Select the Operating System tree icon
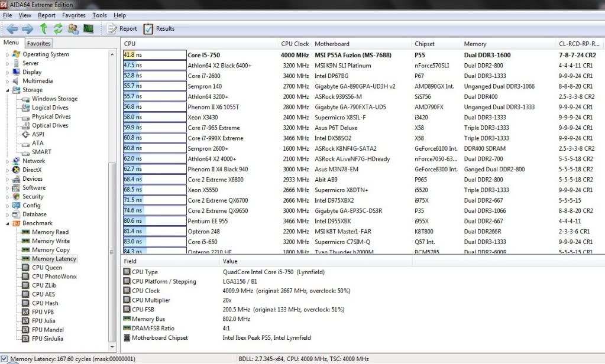 (16, 54)
